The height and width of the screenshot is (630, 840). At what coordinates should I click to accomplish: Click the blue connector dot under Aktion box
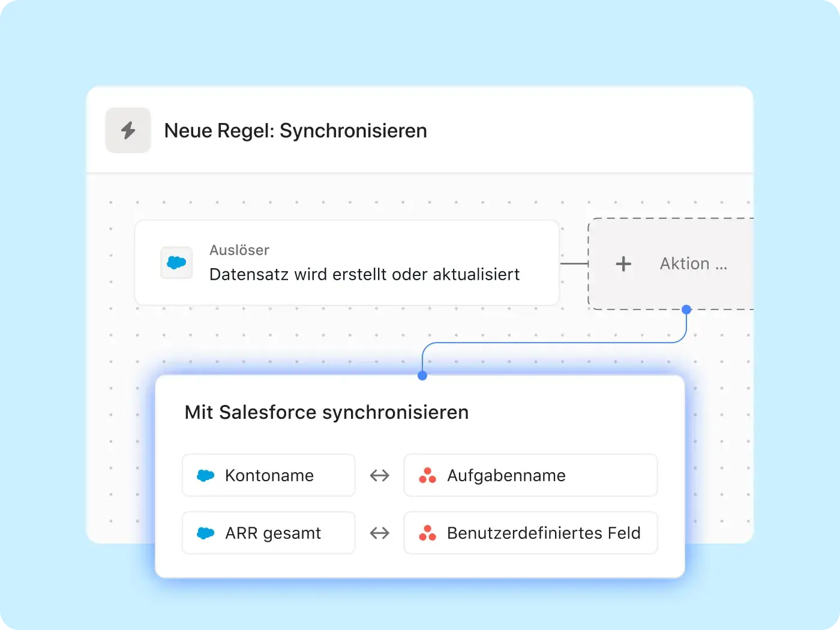(x=686, y=310)
